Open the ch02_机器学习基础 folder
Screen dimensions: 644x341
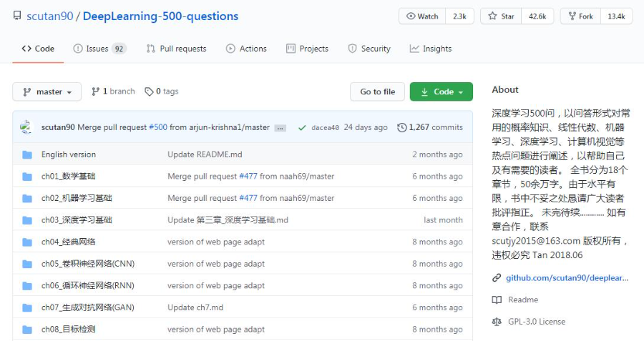pyautogui.click(x=77, y=198)
